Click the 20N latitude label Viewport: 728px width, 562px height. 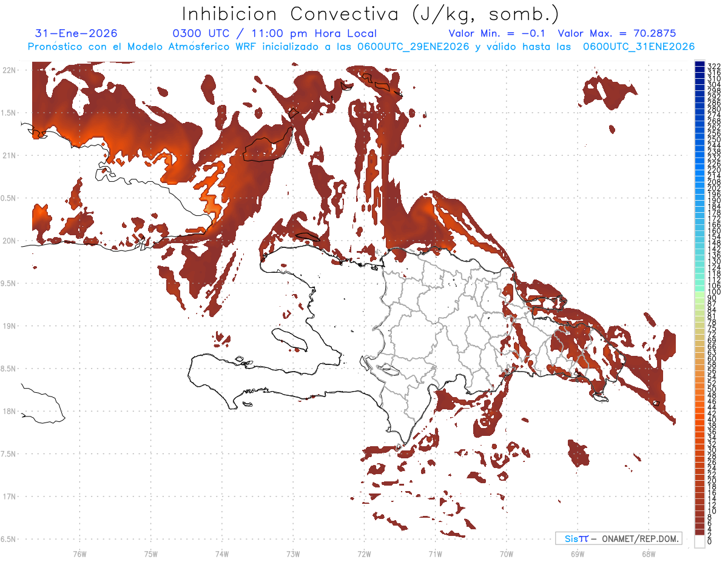8,241
